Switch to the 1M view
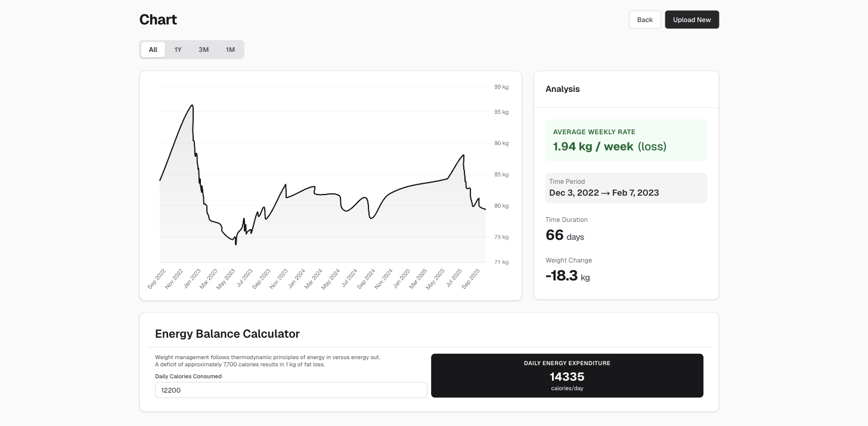The height and width of the screenshot is (426, 868). tap(230, 50)
